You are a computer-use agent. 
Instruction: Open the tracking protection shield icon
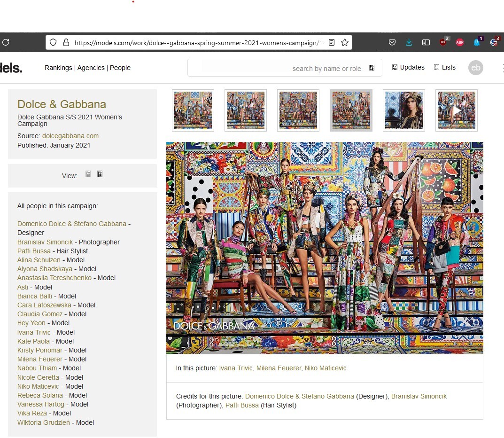pos(53,42)
